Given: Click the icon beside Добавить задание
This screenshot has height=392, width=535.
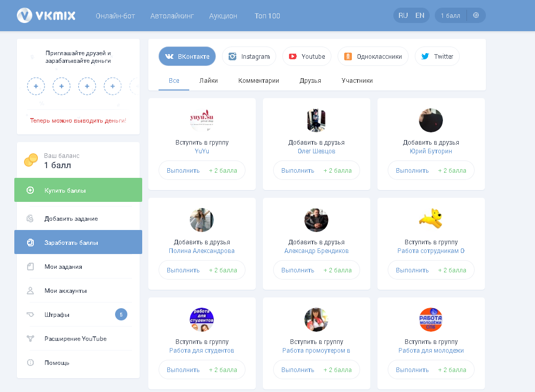Looking at the screenshot, I should pos(30,219).
